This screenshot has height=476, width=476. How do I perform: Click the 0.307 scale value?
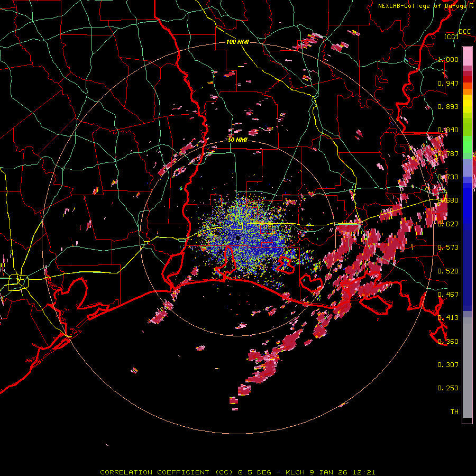click(x=448, y=364)
